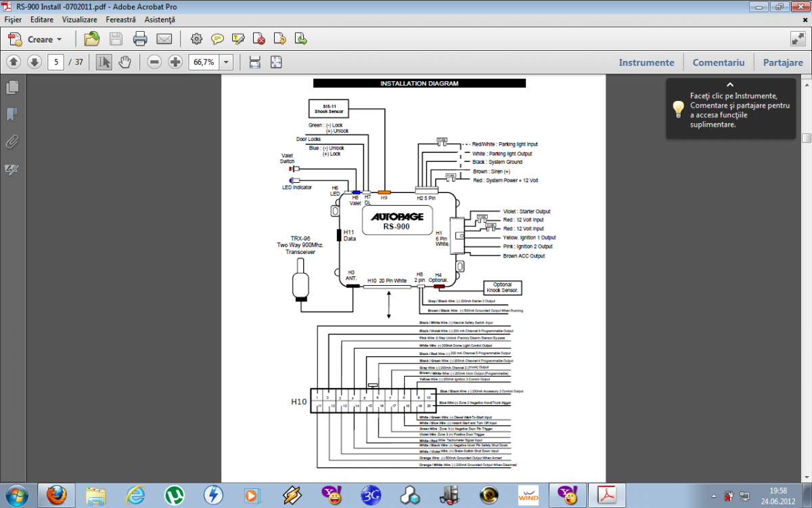
Task: Open the Editare menu
Action: click(x=42, y=20)
